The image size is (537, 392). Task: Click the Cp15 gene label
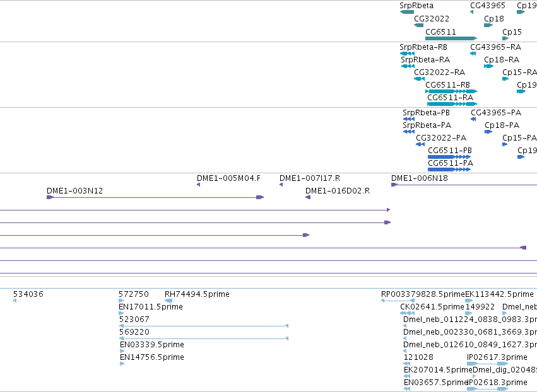[512, 32]
